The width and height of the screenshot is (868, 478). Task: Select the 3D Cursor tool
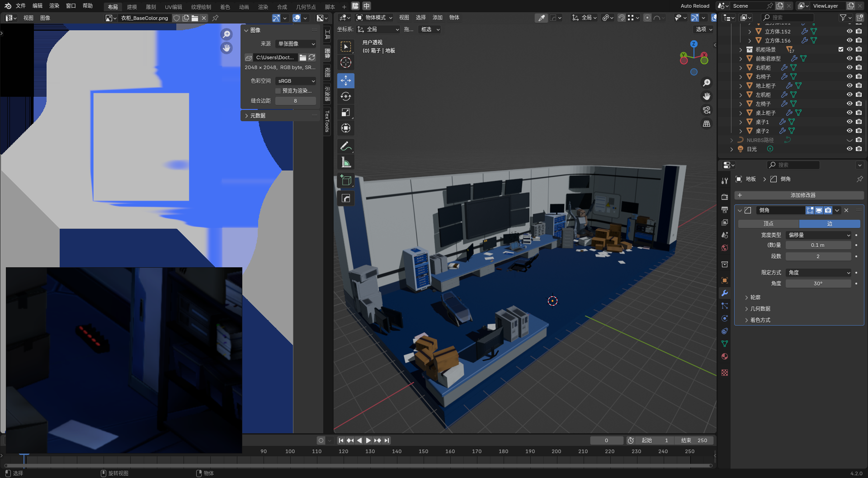[x=346, y=62]
